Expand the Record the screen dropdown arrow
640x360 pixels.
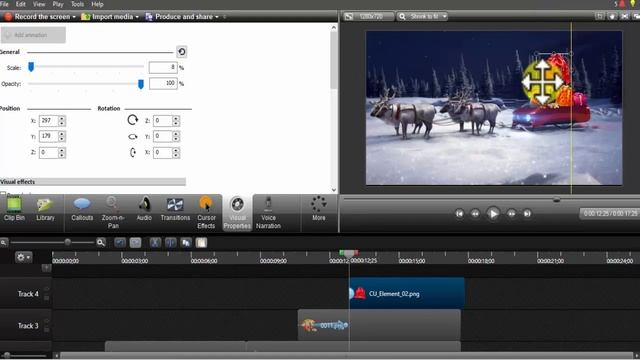(74, 17)
